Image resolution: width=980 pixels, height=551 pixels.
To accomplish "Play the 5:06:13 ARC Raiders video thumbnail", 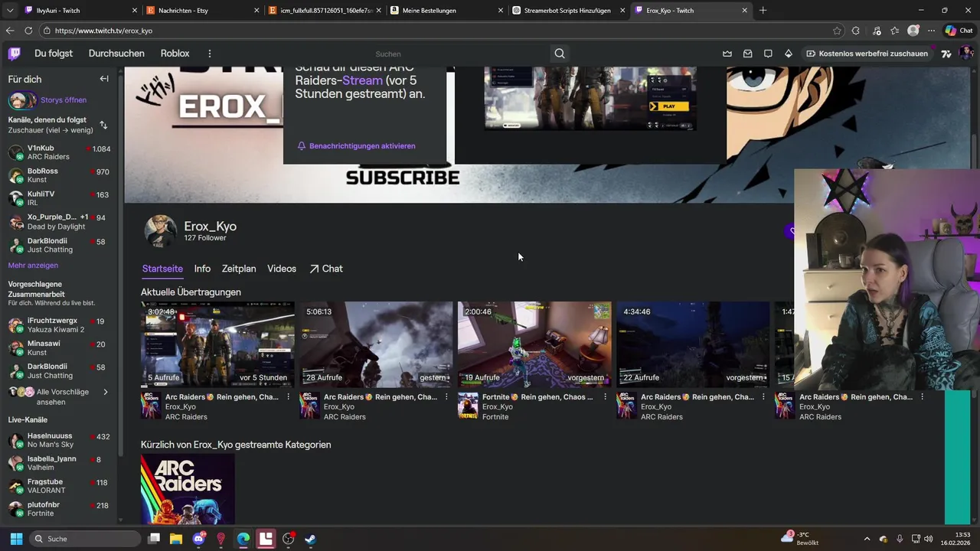I will (x=376, y=344).
